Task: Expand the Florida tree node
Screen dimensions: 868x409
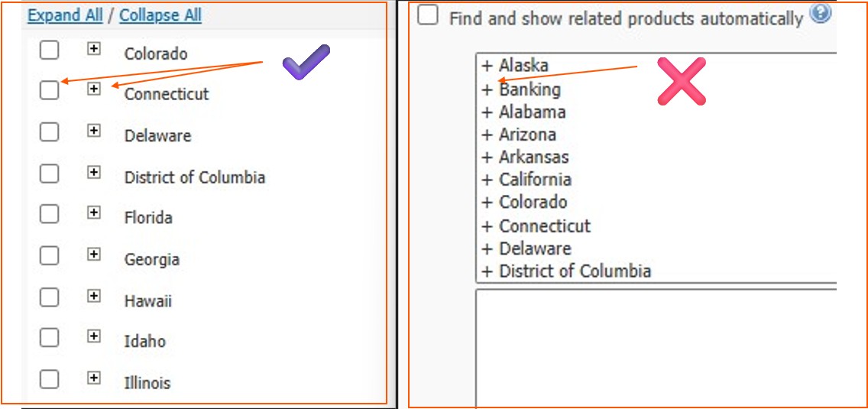Action: [93, 213]
